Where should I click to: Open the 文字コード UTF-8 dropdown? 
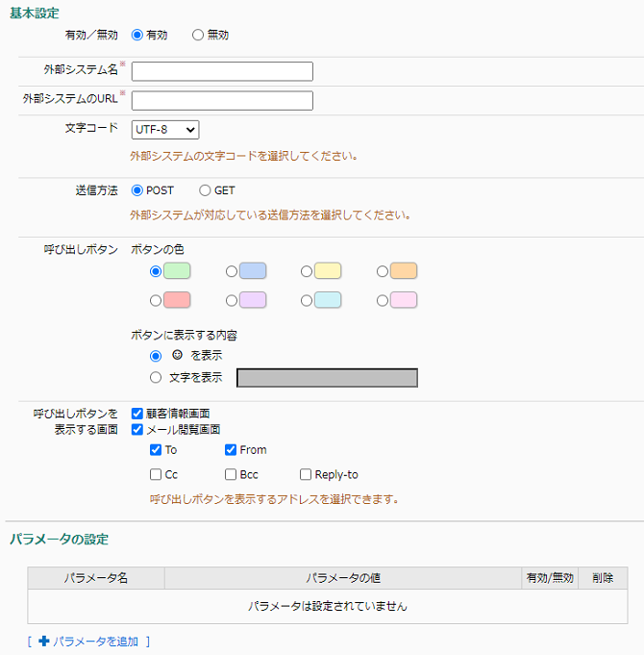click(x=165, y=130)
